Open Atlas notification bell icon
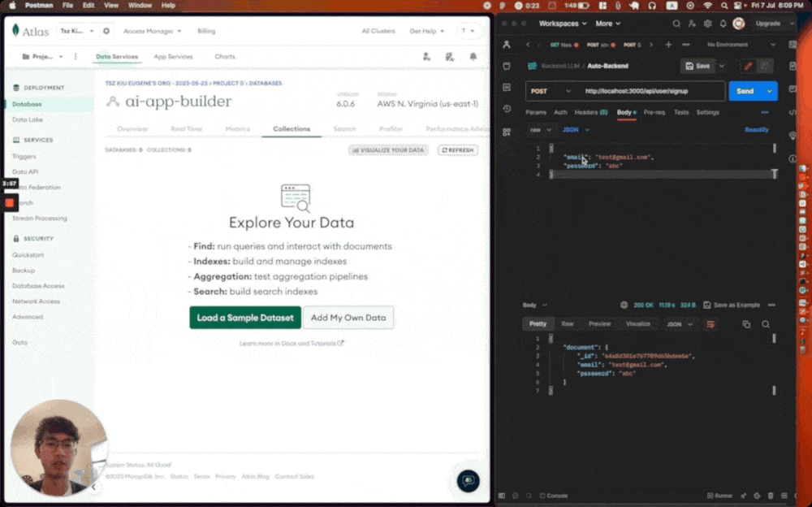This screenshot has width=812, height=507. click(x=473, y=57)
